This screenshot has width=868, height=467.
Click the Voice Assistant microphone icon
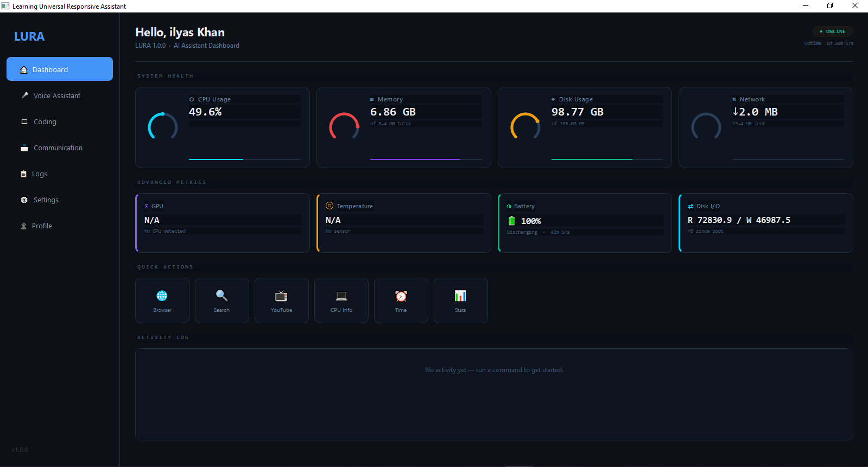pyautogui.click(x=24, y=95)
